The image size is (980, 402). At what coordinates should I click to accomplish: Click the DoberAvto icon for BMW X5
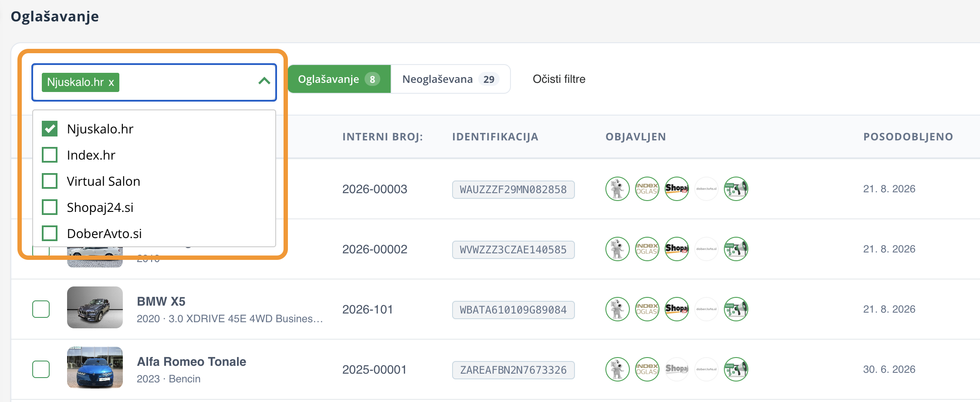pos(706,309)
